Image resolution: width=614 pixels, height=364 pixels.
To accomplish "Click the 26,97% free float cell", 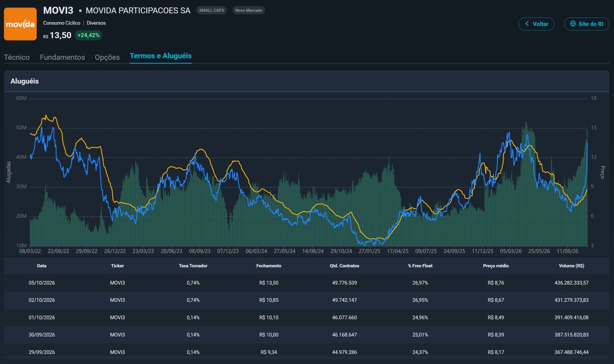I will coord(420,283).
